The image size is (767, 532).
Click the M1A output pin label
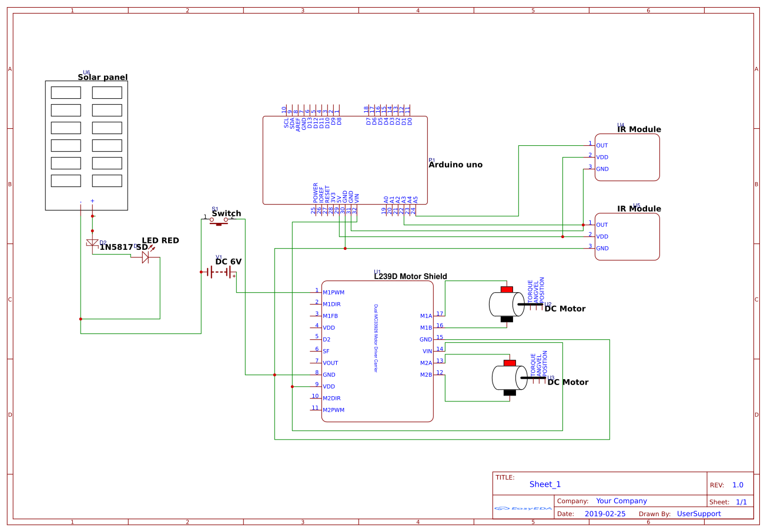coord(426,316)
